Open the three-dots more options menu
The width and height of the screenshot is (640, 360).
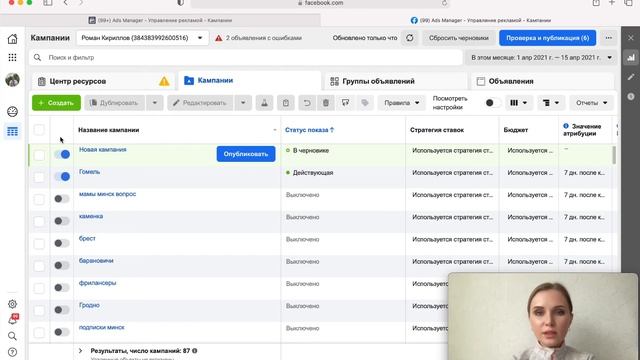click(x=609, y=38)
